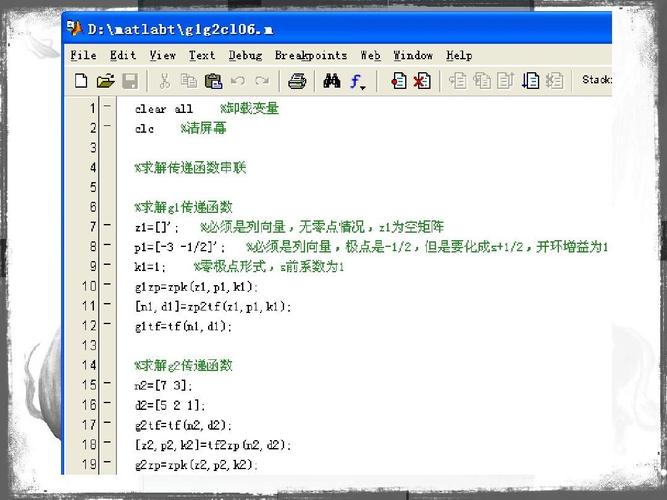The height and width of the screenshot is (500, 667).
Task: Paste from clipboard with the paste icon
Action: click(x=213, y=80)
